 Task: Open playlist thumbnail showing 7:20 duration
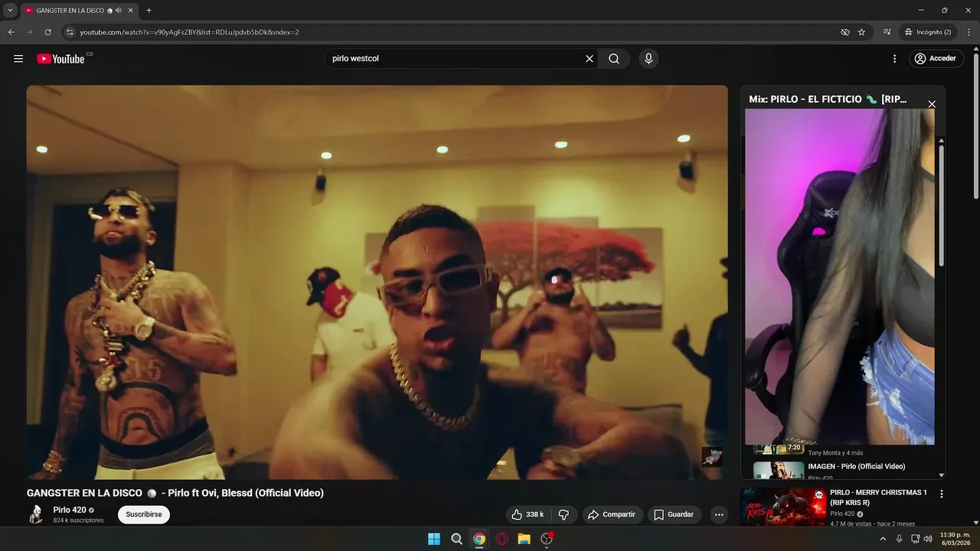(779, 449)
